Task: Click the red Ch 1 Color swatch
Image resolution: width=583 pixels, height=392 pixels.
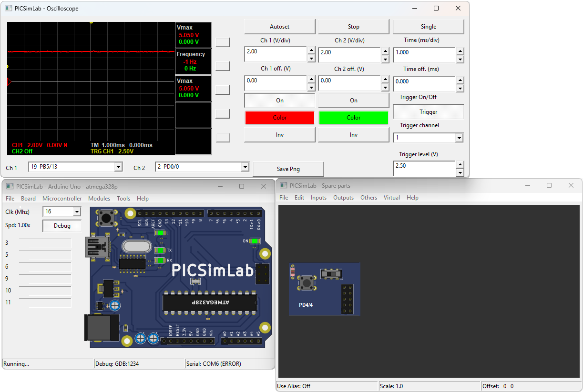Action: (279, 118)
